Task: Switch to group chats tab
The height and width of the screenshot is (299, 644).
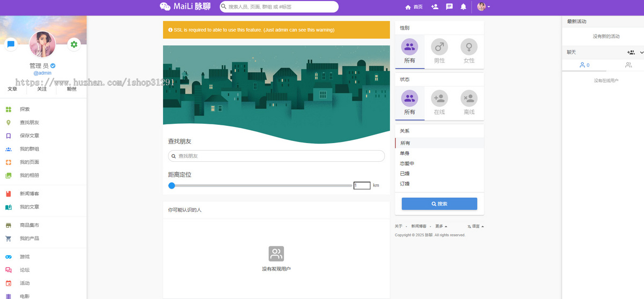Action: click(628, 65)
